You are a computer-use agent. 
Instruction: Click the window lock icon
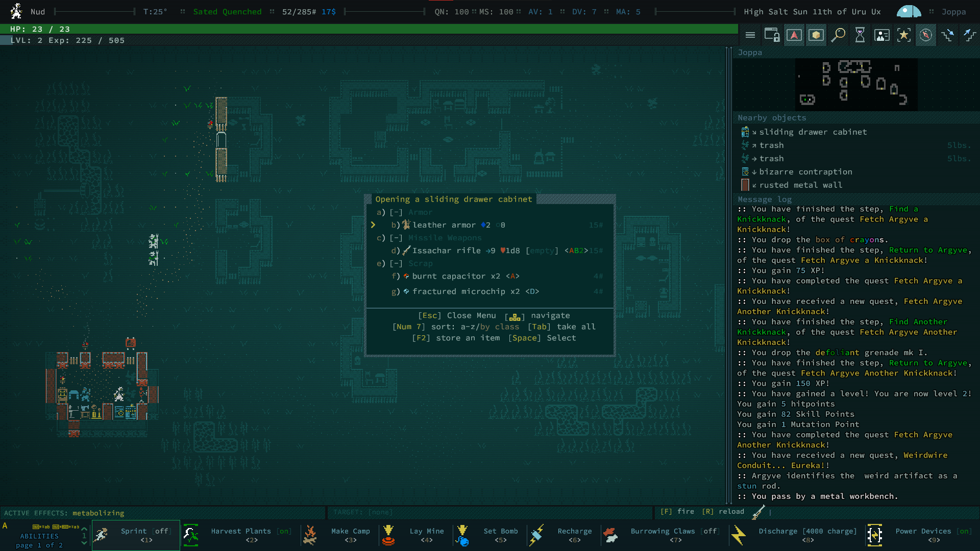(x=771, y=35)
